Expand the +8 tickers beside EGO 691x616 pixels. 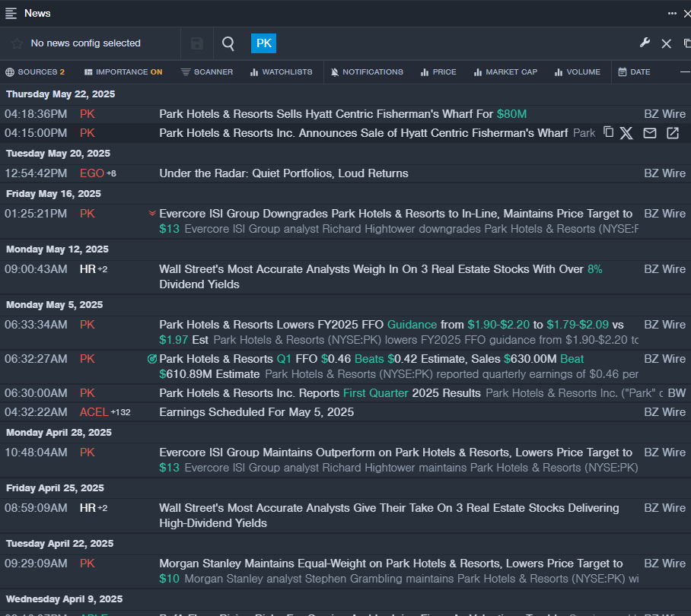pyautogui.click(x=111, y=173)
